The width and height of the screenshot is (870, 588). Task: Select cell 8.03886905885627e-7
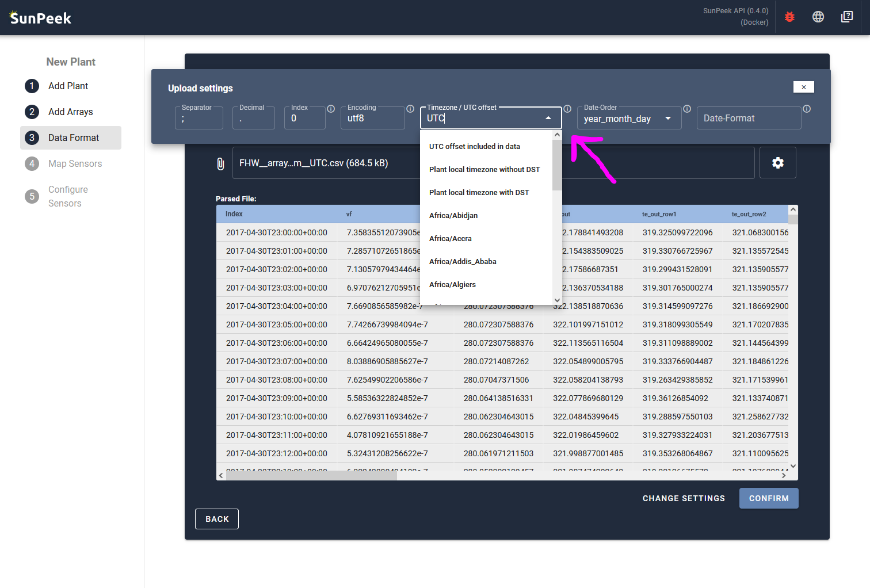click(387, 361)
